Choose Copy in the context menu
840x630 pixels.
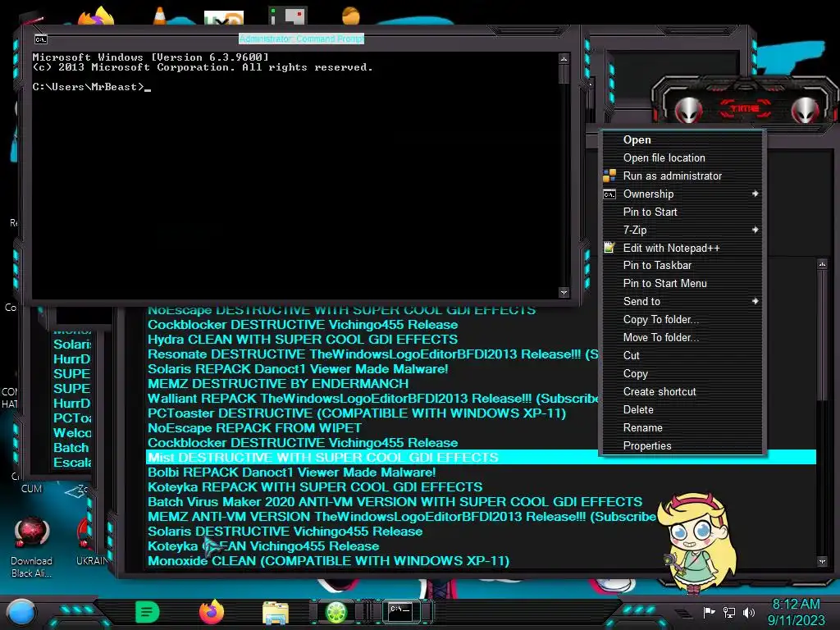point(682,373)
